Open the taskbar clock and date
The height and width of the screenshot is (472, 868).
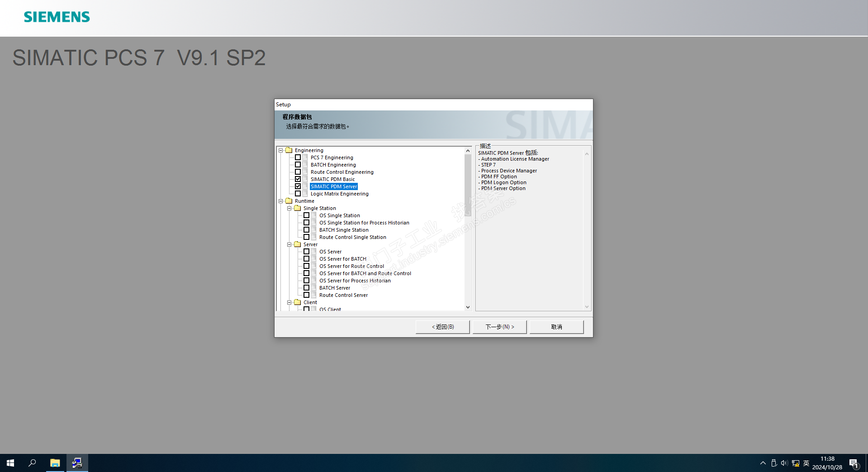click(827, 463)
